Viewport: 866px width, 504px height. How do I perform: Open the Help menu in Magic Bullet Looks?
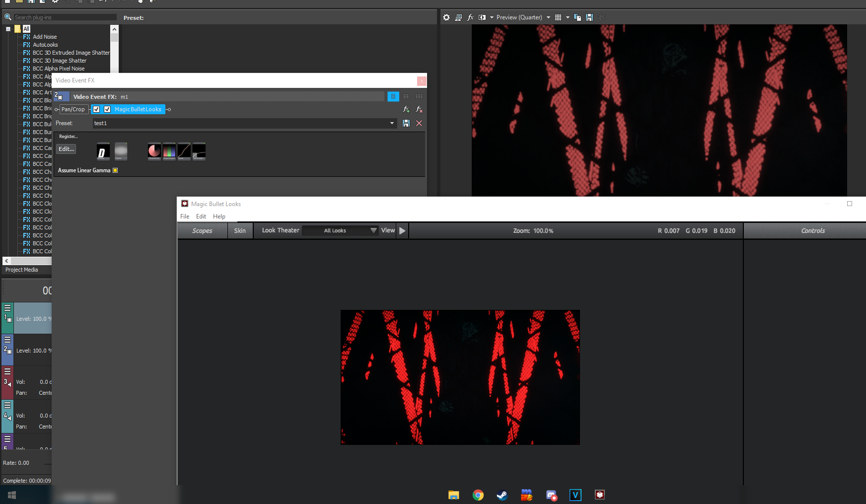coord(219,216)
